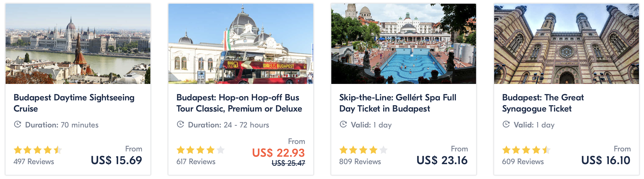Click the Great Synagogue facade photo
This screenshot has height=179, width=644.
(x=567, y=44)
